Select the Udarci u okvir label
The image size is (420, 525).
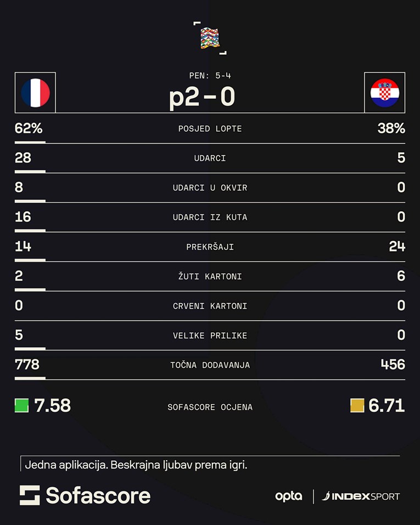210,188
